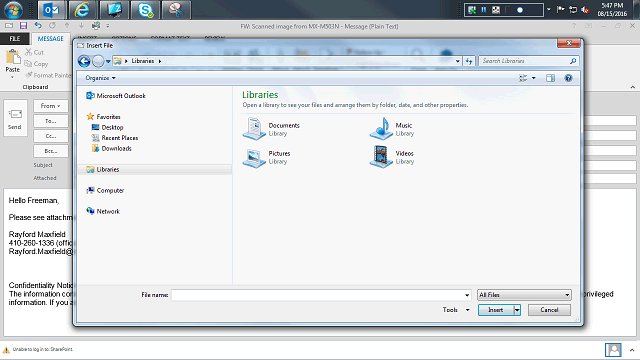This screenshot has height=360, width=640.
Task: Click Copy in the Clipboard group
Action: tap(36, 64)
